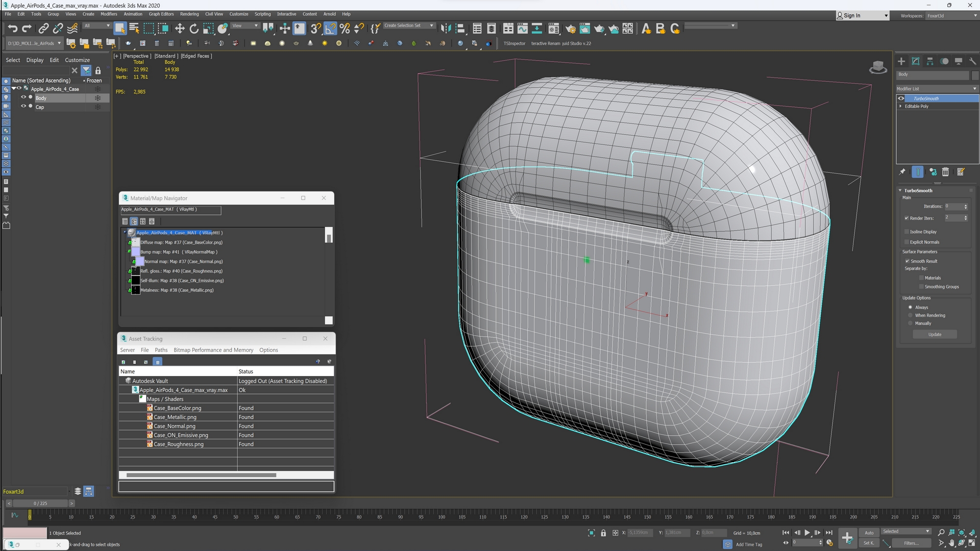The width and height of the screenshot is (980, 551).
Task: Open the Curve Editor icon
Action: pos(522,29)
